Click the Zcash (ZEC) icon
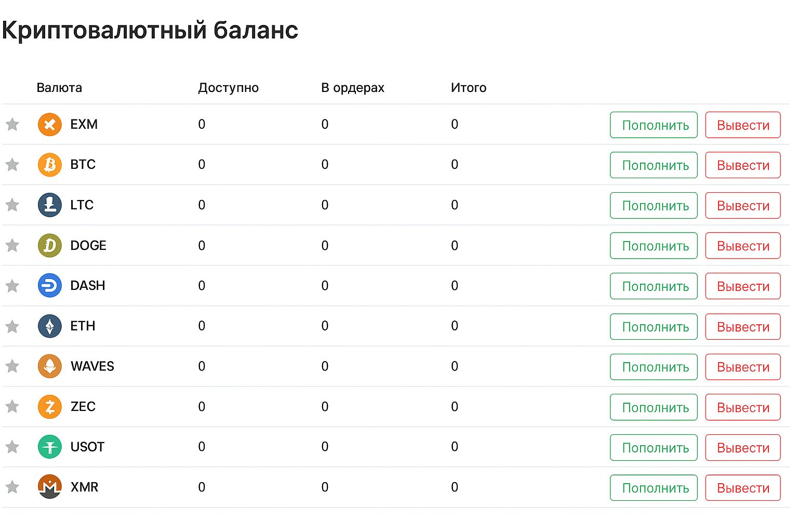Viewport: 798px width, 532px height. coord(49,407)
